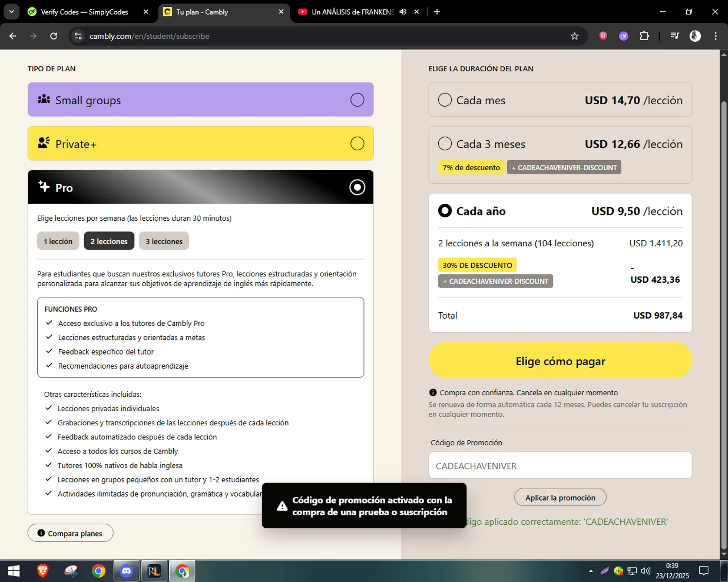
Task: Show hidden system tray icons
Action: (591, 571)
